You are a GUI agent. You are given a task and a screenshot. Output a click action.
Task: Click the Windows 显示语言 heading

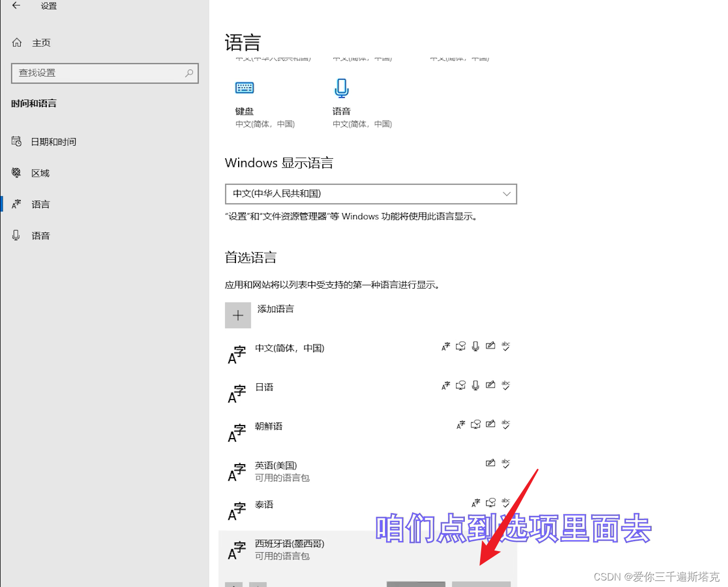[279, 163]
